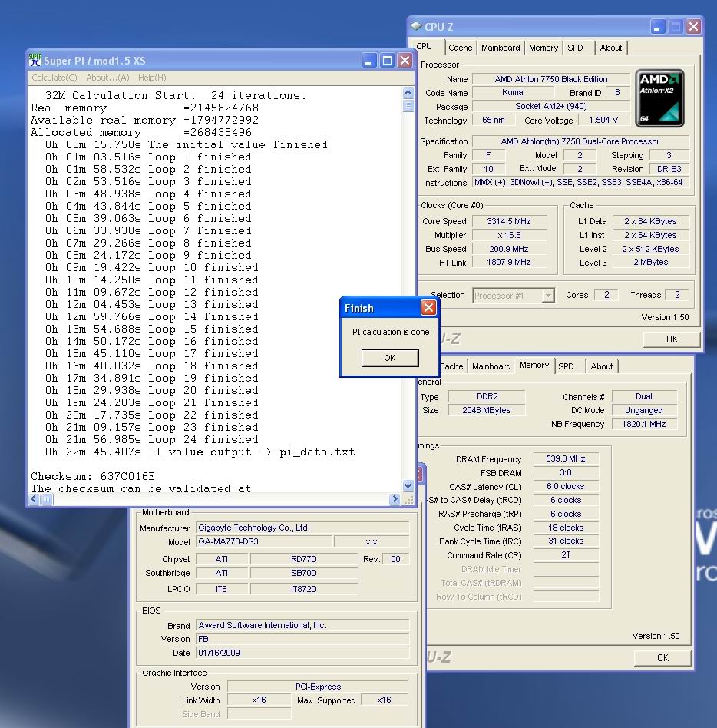Switch to the Mainboard tab in top CPU-Z window

(501, 48)
